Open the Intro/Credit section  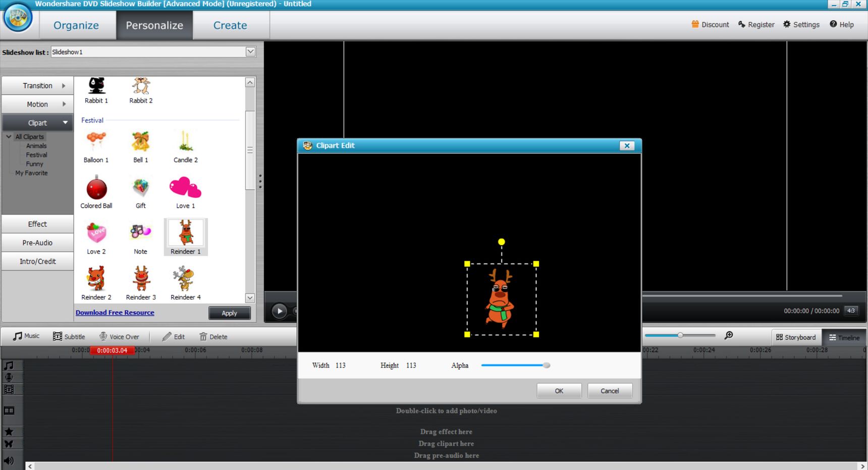38,261
